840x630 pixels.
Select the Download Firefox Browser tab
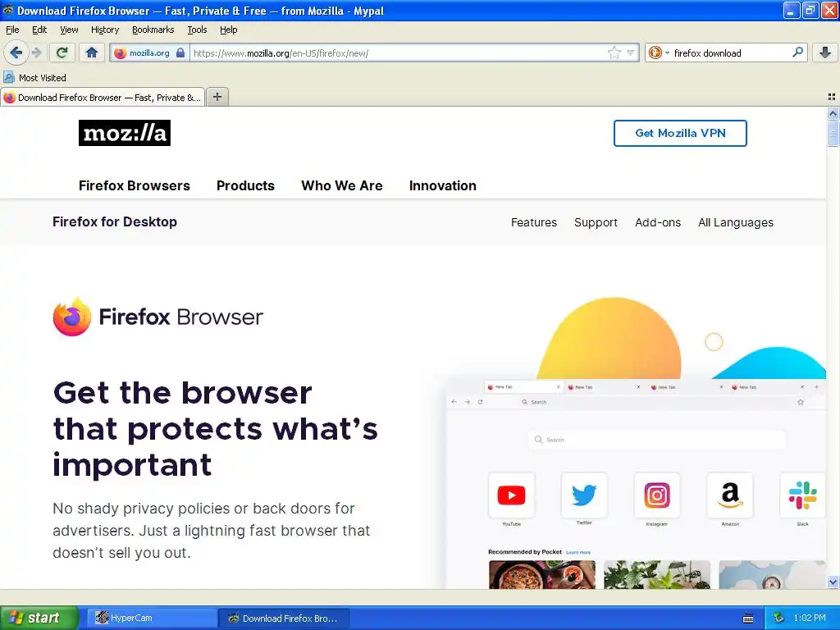(103, 98)
